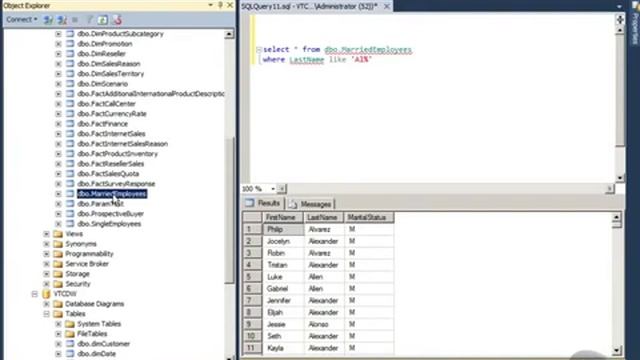Expand the dbo.DimProductSubcategory table node
The width and height of the screenshot is (640, 360).
58,34
